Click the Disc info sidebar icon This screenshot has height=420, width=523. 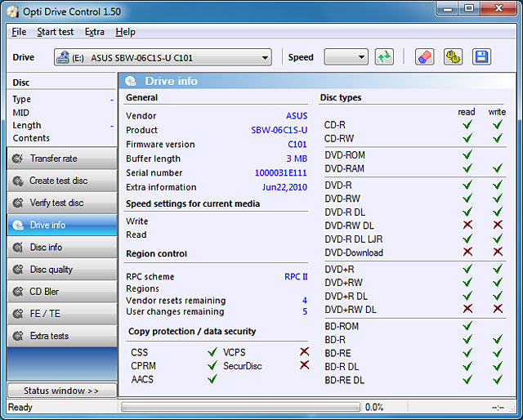[18, 248]
